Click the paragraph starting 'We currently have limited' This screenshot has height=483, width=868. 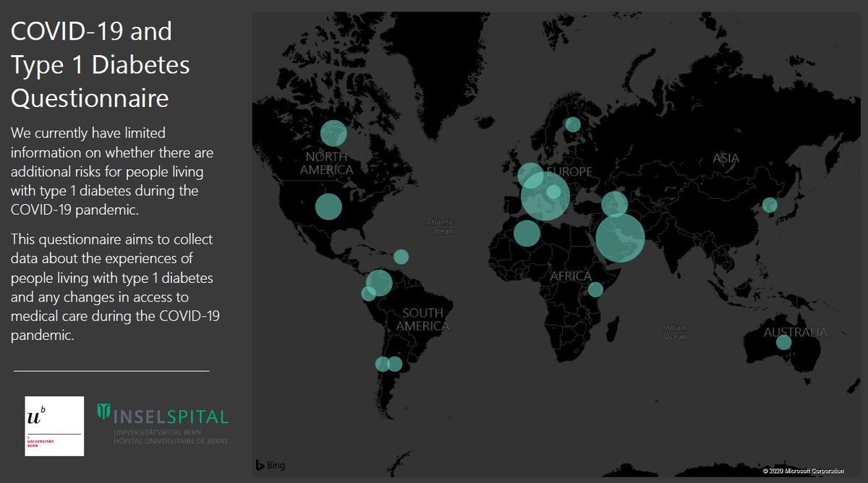(x=111, y=171)
